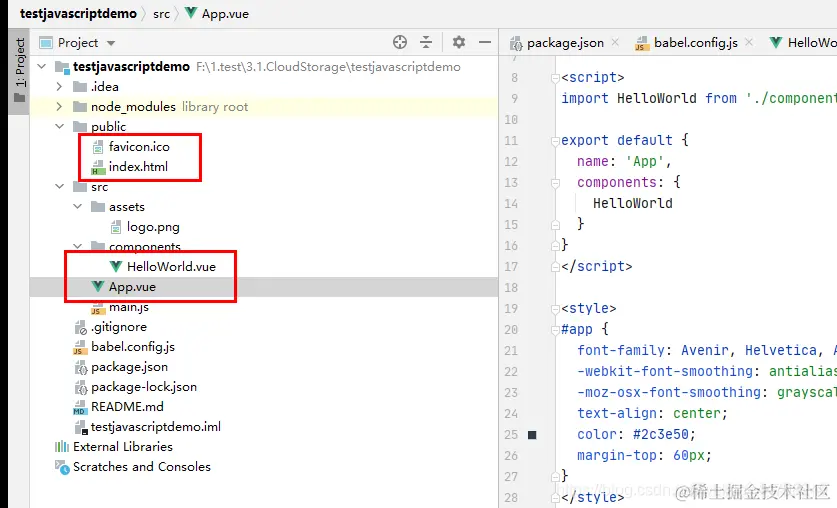Select babel.config.js in project tree
837x508 pixels.
point(132,347)
